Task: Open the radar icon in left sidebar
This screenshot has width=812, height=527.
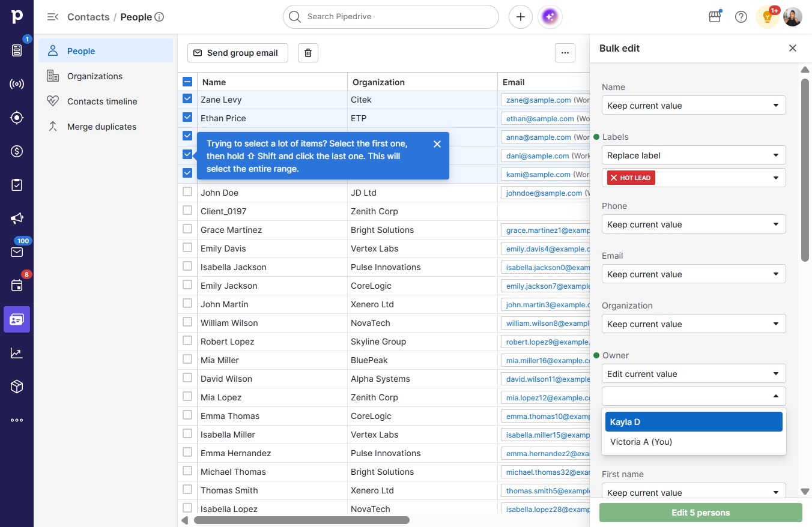Action: 17,84
